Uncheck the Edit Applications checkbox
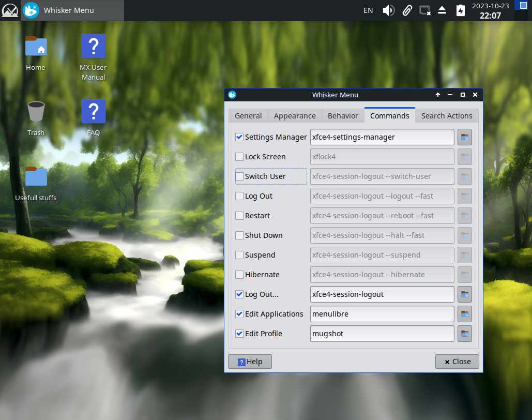532x420 pixels. tap(239, 314)
